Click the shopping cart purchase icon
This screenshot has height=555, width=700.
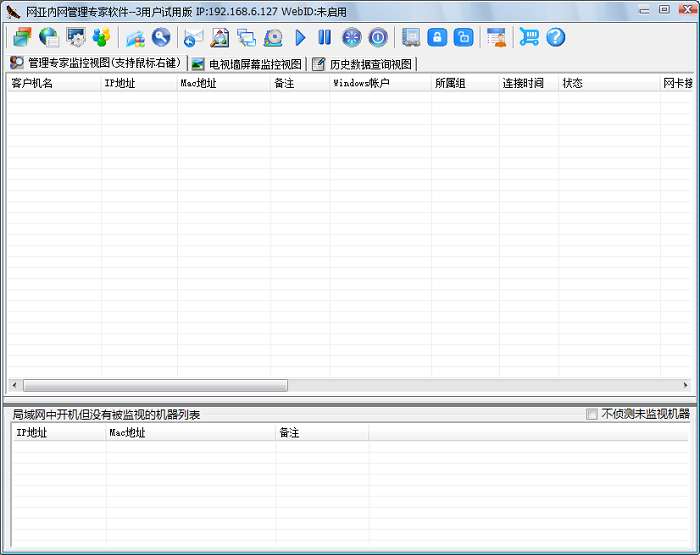click(529, 38)
